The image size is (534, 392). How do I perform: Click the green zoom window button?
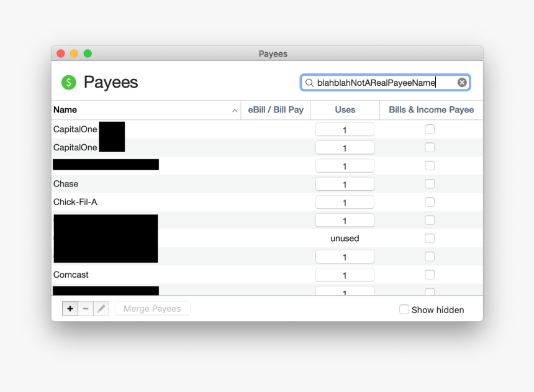click(x=88, y=53)
